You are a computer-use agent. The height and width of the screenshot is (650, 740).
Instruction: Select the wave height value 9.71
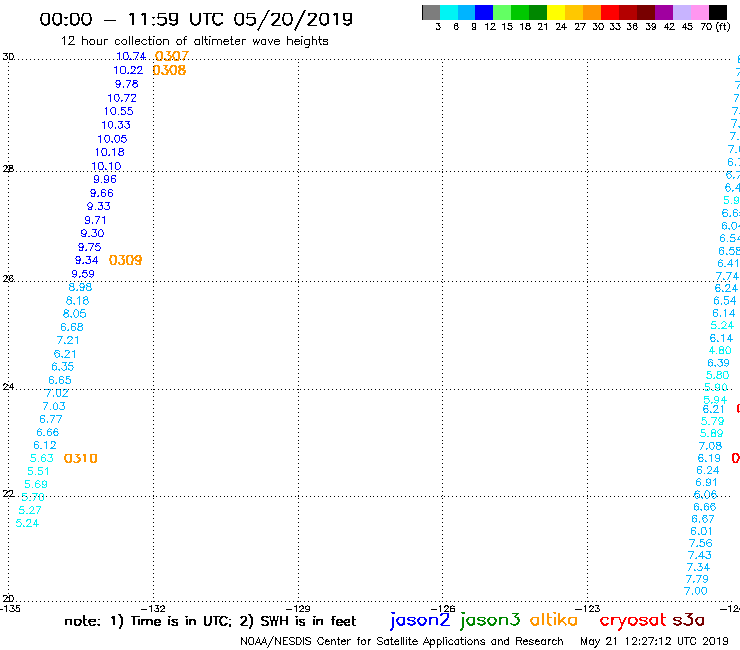(x=95, y=220)
